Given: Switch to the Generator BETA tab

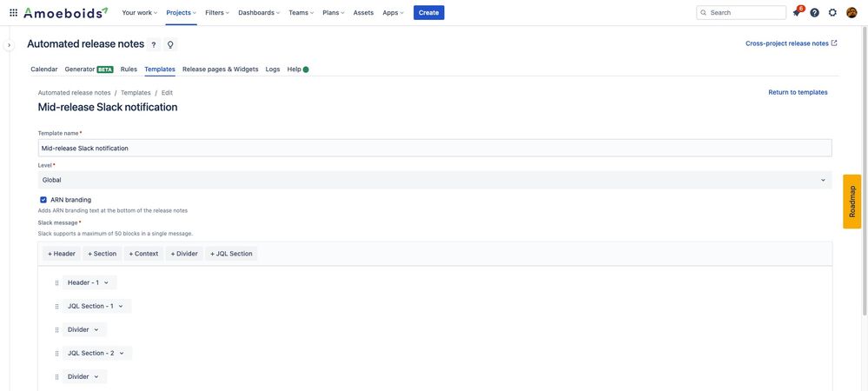Looking at the screenshot, I should [89, 70].
